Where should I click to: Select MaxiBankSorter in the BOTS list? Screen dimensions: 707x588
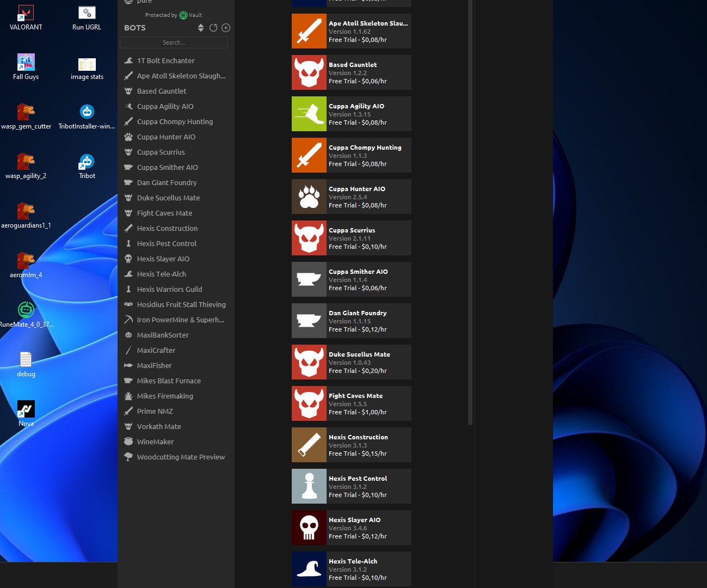tap(176, 335)
